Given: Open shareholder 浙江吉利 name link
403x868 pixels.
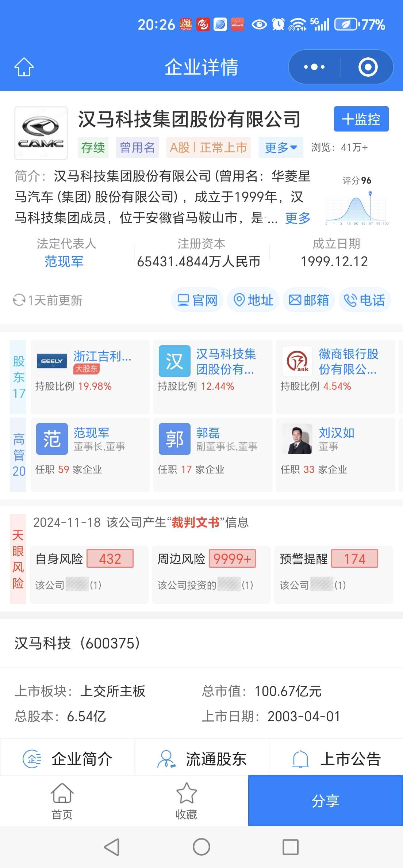Looking at the screenshot, I should click(102, 356).
